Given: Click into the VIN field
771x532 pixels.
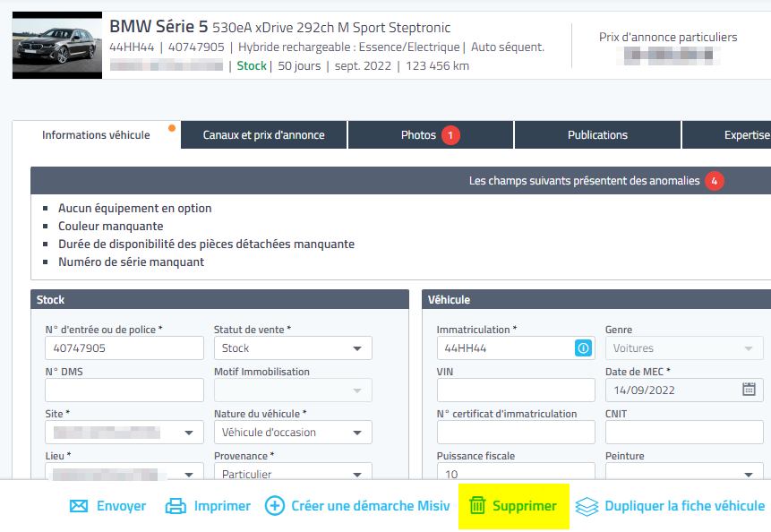Looking at the screenshot, I should [x=516, y=390].
